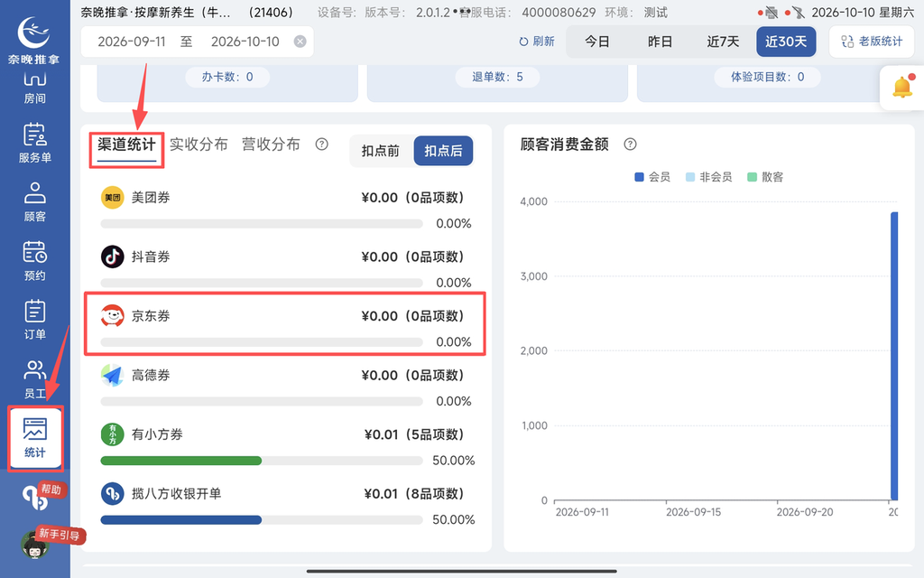Viewport: 924px width, 578px height.
Task: Click the 刷新 refresh button
Action: coord(536,42)
